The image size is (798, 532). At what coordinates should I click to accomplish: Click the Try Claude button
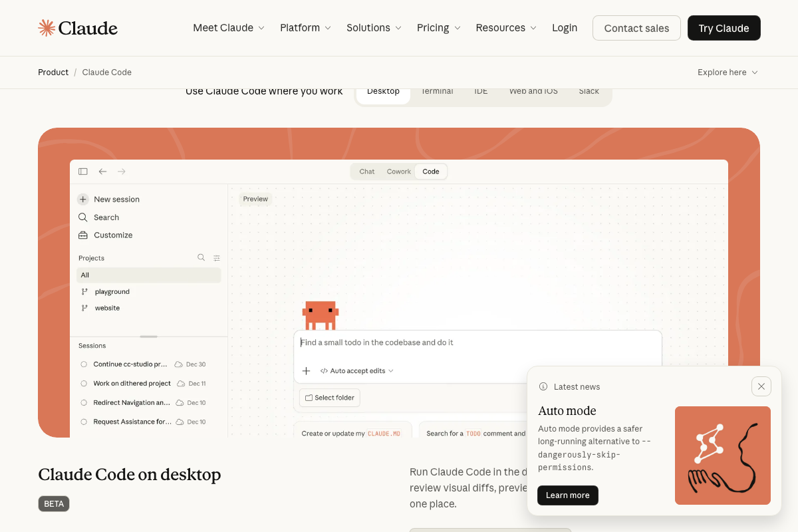[x=724, y=28]
